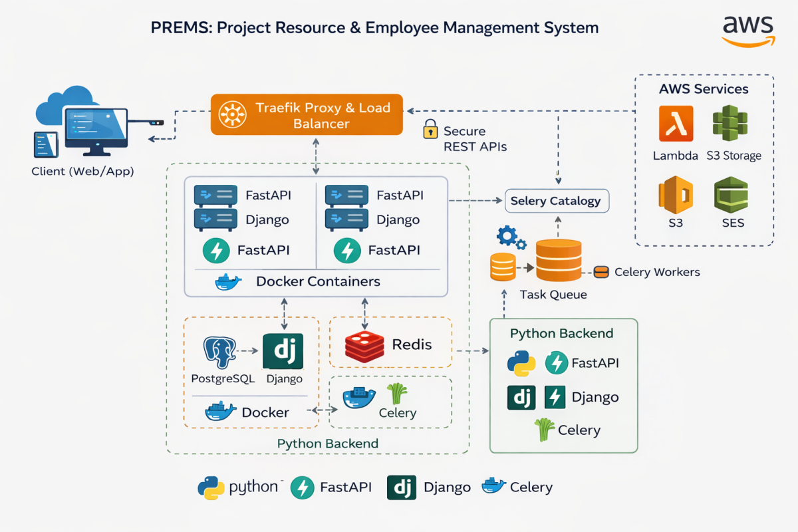Click the AWS Services heading
This screenshot has width=798, height=532.
704,89
